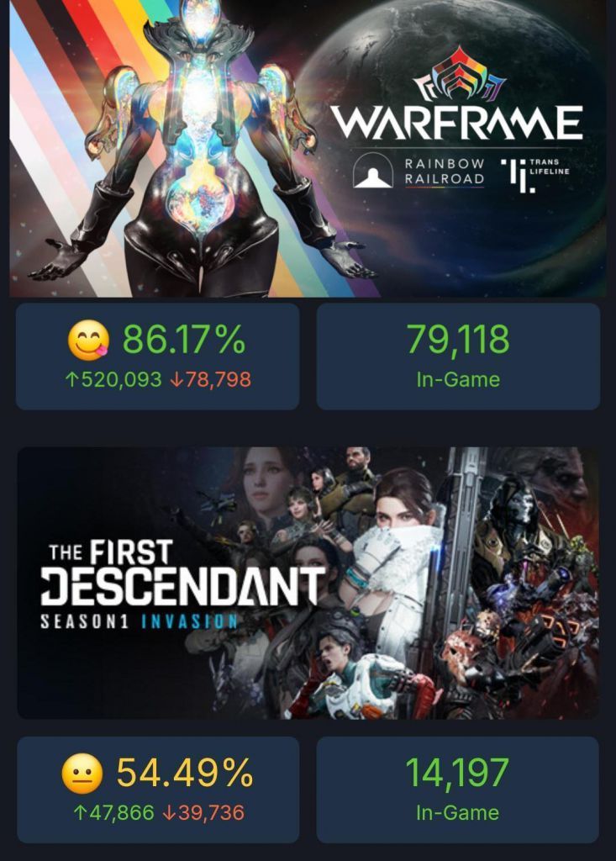The image size is (616, 861).
Task: Click the 520,093 positive reviews count
Action: pos(121,379)
